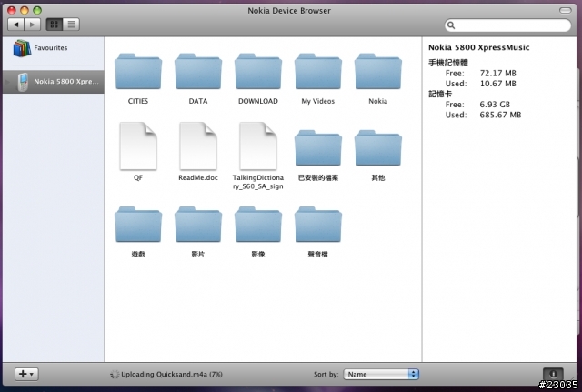The width and height of the screenshot is (582, 392).
Task: Click the 72.17 MB free value
Action: 497,73
